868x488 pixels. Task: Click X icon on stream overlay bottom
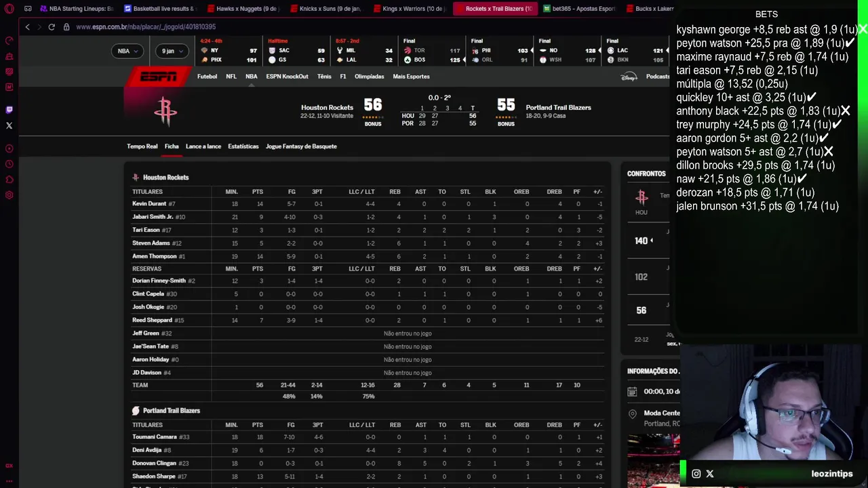point(710,474)
